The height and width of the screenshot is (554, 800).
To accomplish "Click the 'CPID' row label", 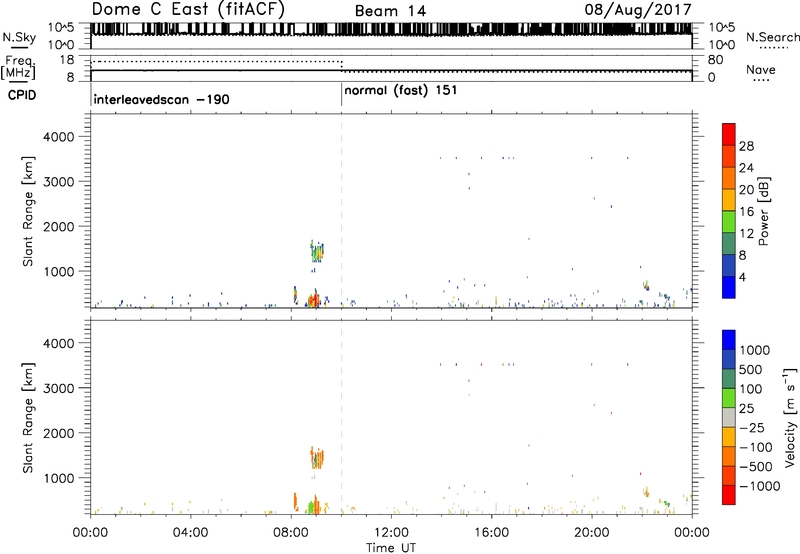I will click(x=22, y=95).
